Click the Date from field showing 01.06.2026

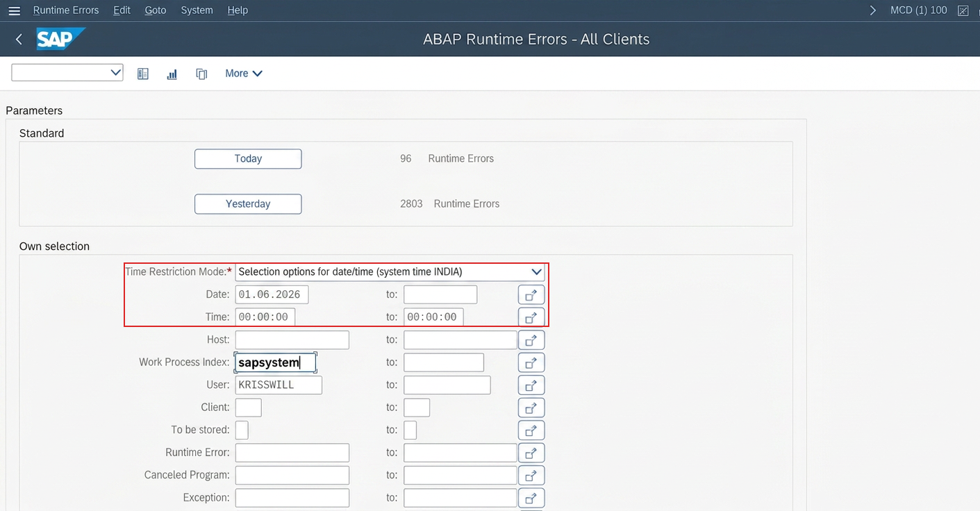[x=272, y=294]
